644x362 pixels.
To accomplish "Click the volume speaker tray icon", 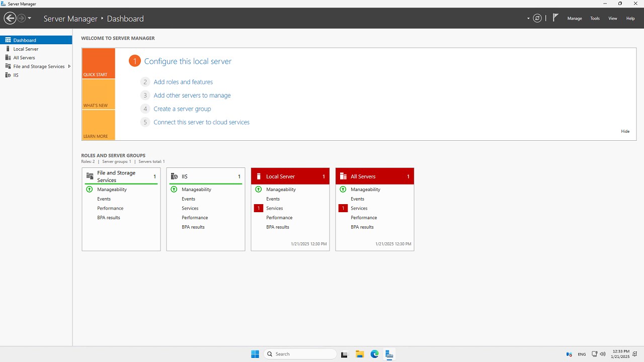I will [603, 354].
